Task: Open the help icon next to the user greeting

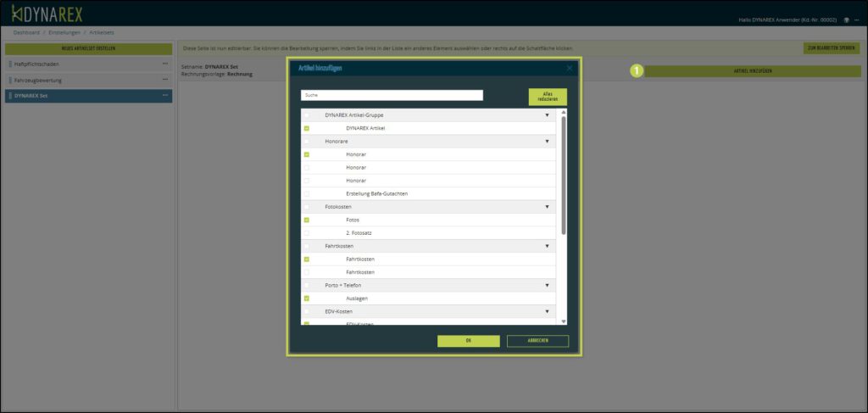Action: (846, 20)
